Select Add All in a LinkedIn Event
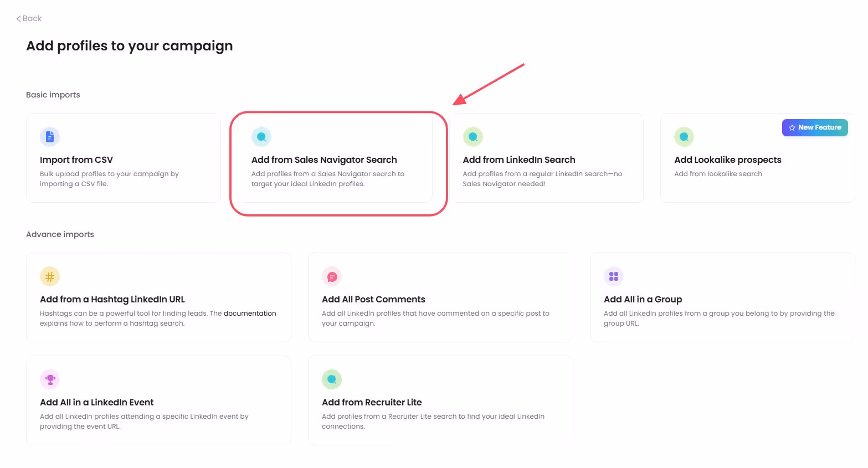868x468 pixels. [x=158, y=400]
